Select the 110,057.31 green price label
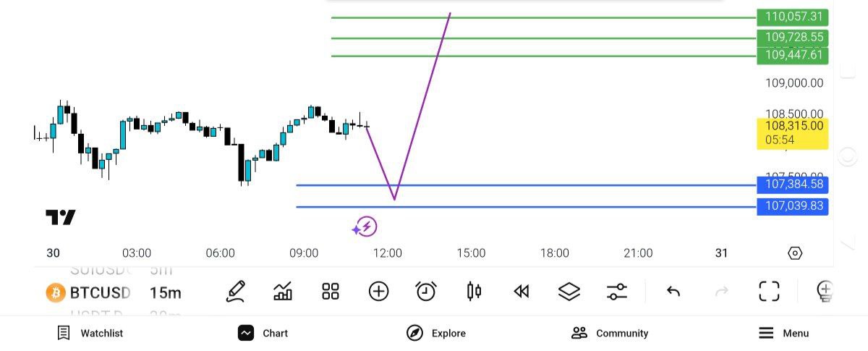 coord(792,17)
